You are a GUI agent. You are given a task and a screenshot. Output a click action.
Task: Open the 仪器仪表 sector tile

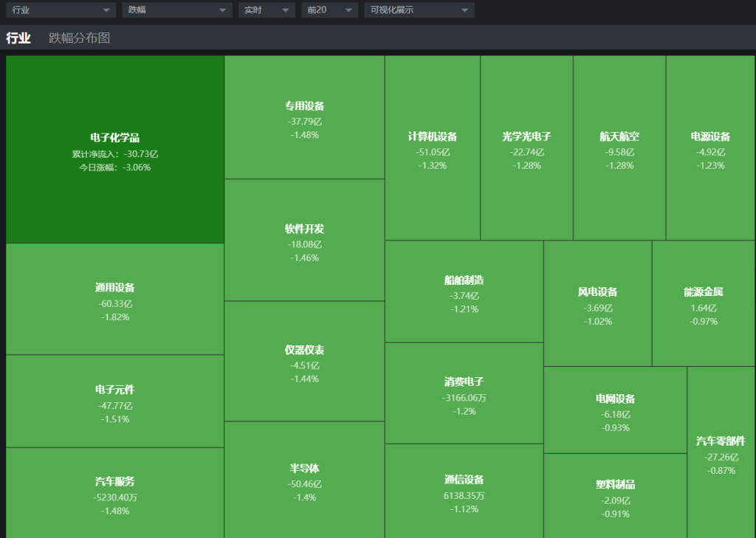pyautogui.click(x=304, y=362)
